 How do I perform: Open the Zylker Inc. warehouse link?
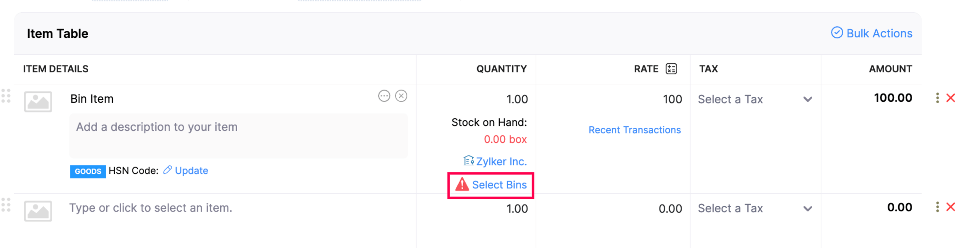click(501, 161)
